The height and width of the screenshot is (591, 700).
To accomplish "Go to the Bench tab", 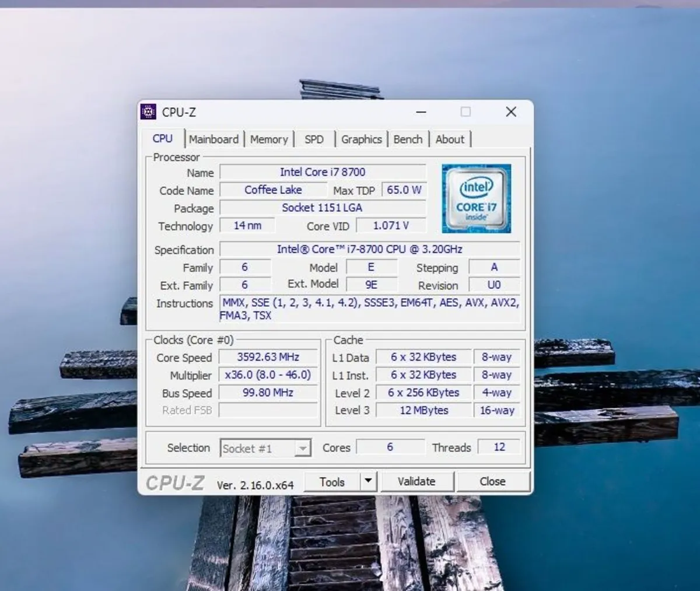I will (408, 139).
